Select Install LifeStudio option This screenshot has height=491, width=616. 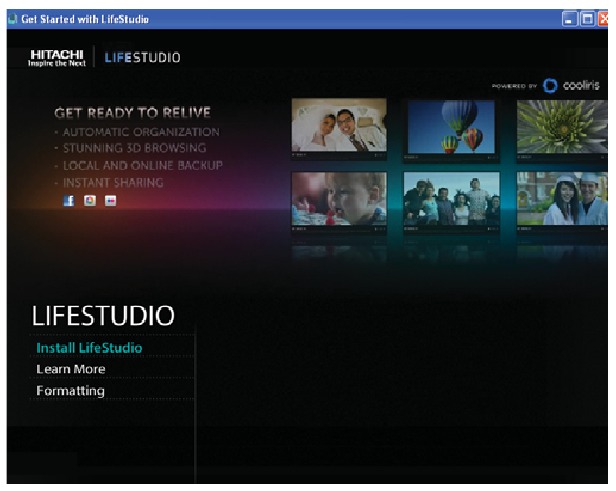[x=89, y=348]
